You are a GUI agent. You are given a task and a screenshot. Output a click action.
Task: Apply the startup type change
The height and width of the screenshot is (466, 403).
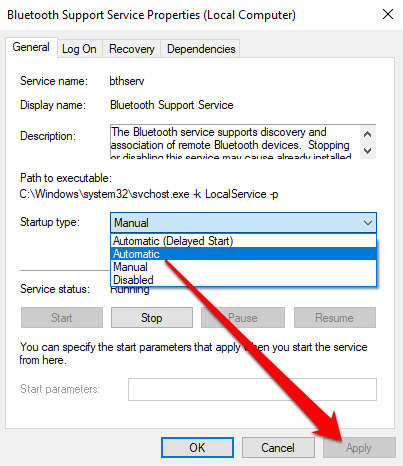(359, 448)
